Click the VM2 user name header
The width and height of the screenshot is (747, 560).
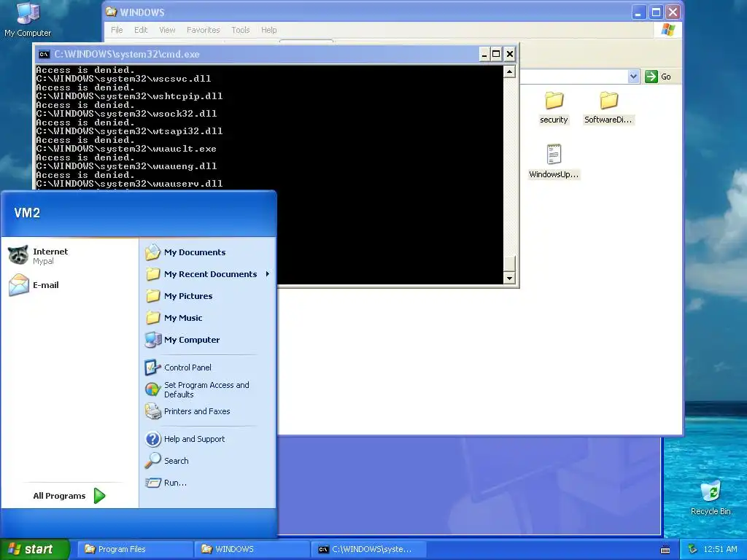coord(27,213)
